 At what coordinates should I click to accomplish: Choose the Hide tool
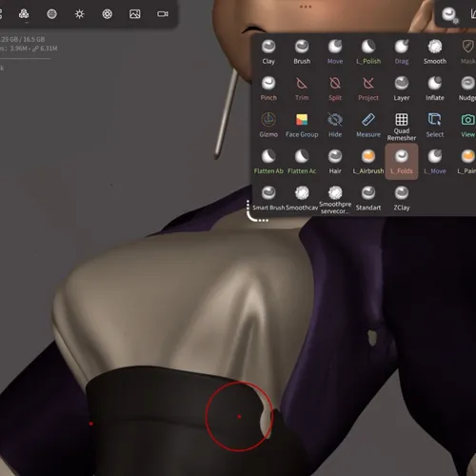pyautogui.click(x=335, y=126)
